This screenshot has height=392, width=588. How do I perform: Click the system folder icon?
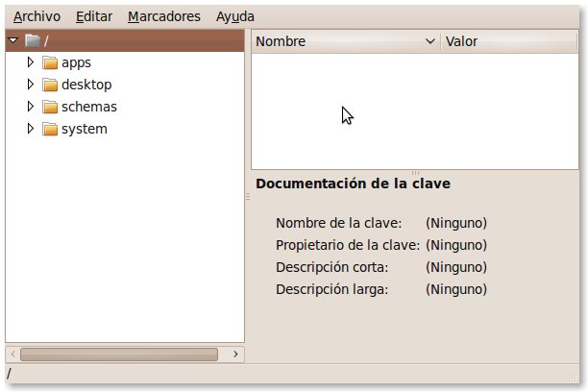[x=50, y=129]
